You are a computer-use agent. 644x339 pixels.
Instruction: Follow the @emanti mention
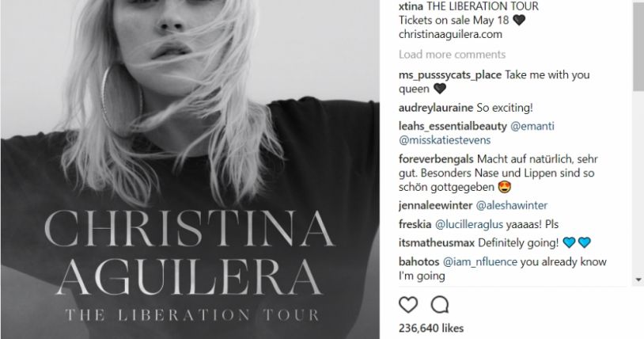[532, 126]
